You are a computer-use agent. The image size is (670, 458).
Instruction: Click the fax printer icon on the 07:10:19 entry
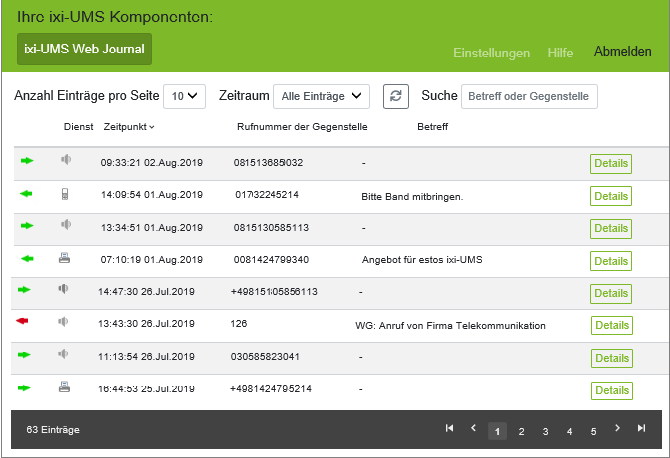[65, 258]
